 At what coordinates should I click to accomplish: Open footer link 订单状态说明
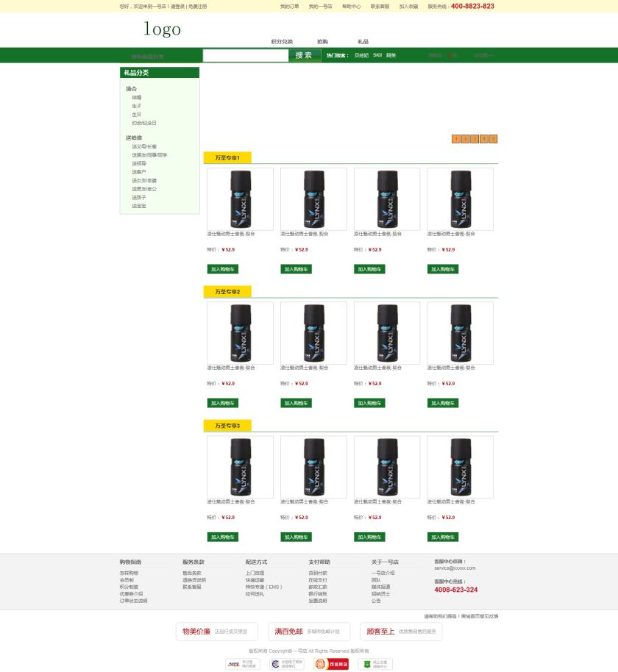point(133,601)
